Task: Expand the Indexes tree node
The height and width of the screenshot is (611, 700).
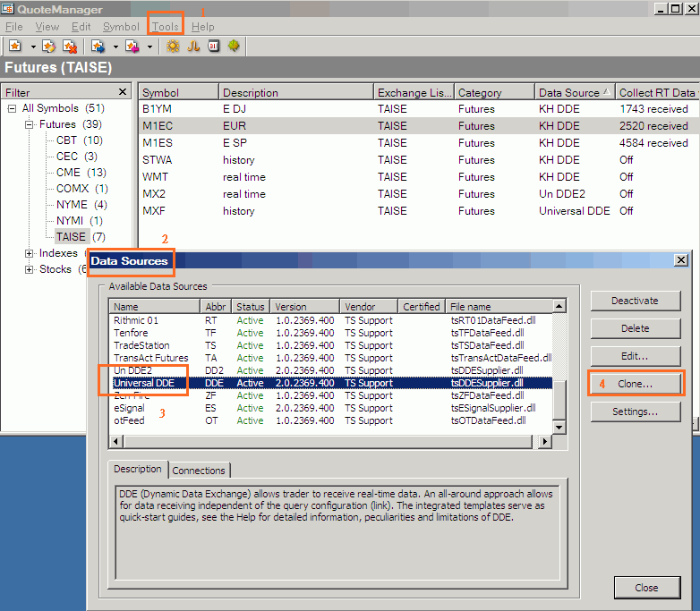Action: pos(29,253)
